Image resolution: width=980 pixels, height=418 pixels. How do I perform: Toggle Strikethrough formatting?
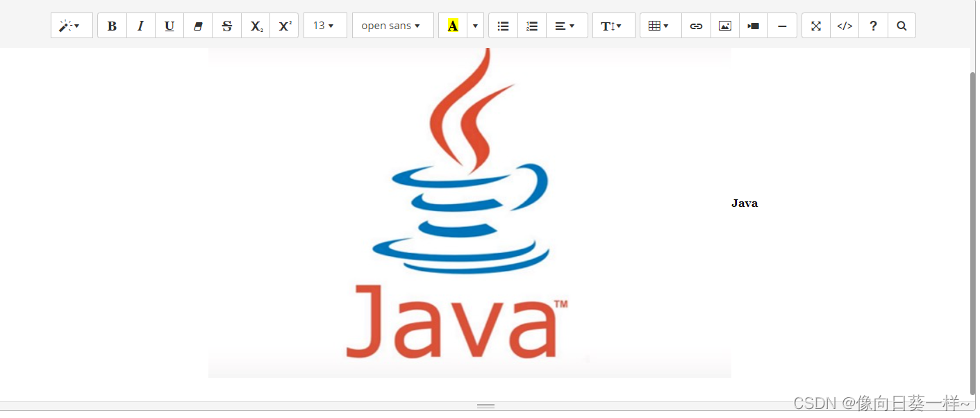point(226,26)
